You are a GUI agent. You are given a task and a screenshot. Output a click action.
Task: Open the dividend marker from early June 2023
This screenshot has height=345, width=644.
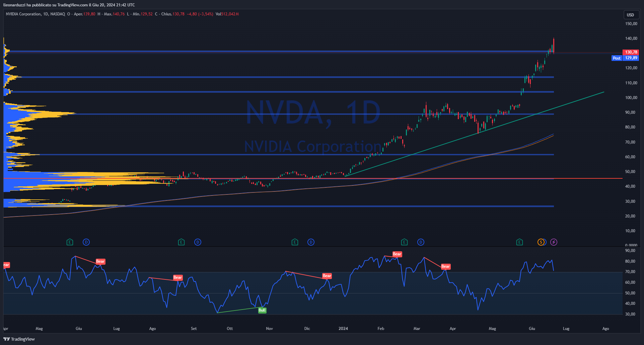[86, 242]
